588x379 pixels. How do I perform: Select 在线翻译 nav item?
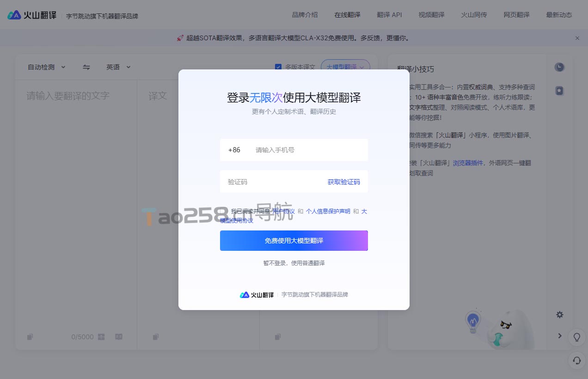pos(348,15)
